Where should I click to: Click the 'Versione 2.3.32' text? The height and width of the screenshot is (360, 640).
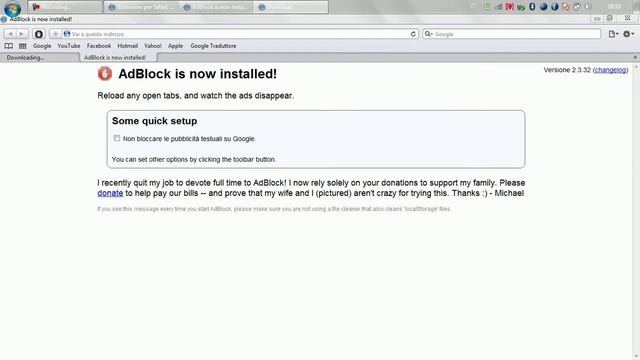point(567,70)
